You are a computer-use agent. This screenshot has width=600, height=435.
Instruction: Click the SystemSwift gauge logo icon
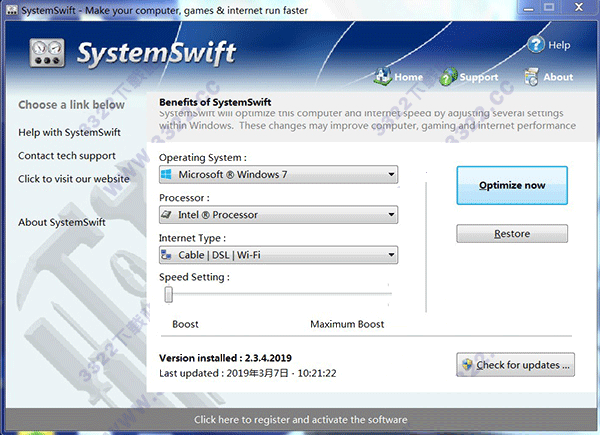coord(47,53)
